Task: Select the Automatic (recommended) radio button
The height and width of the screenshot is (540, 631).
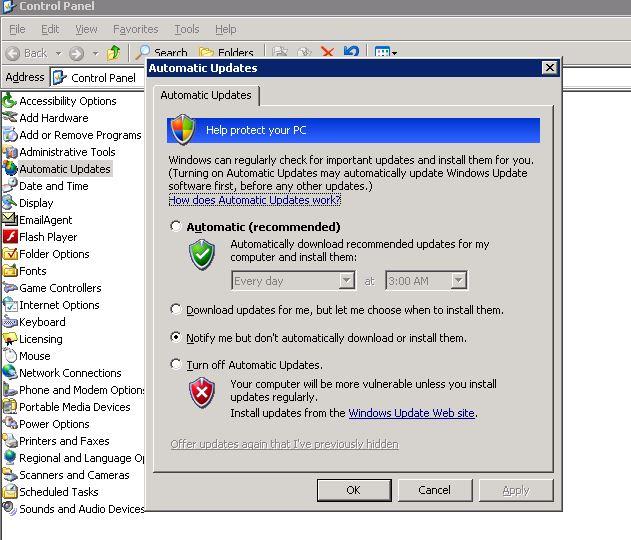Action: (x=175, y=226)
